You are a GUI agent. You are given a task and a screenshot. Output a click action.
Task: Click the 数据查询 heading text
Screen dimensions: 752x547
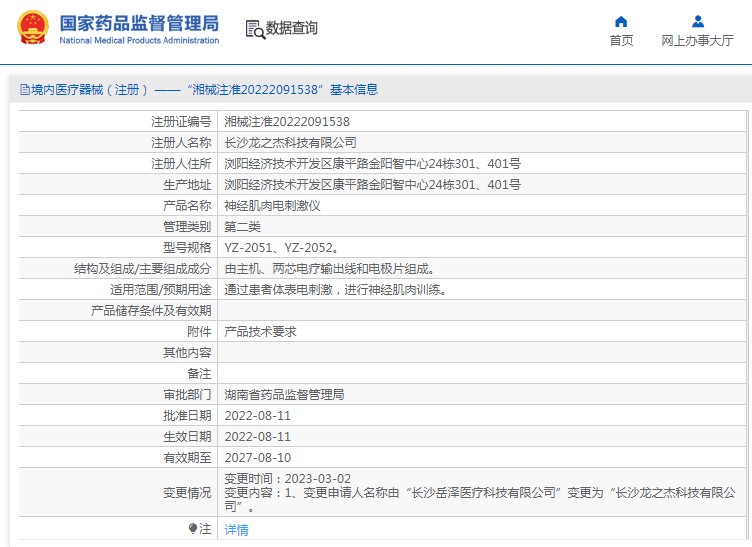(292, 28)
